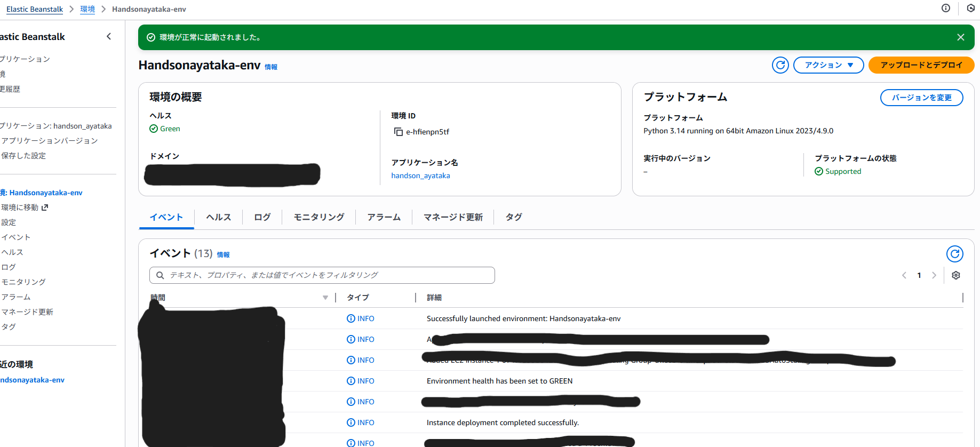Open recent environment link in sidebar

point(32,380)
